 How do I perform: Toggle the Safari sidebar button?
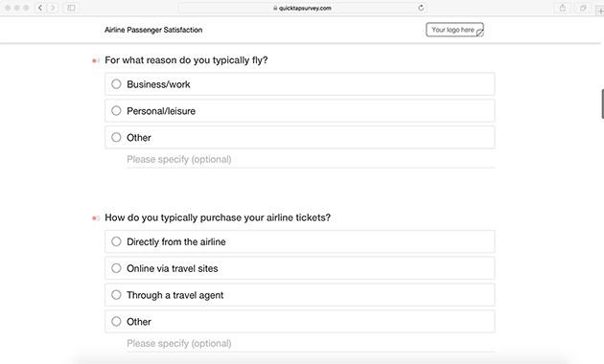71,8
